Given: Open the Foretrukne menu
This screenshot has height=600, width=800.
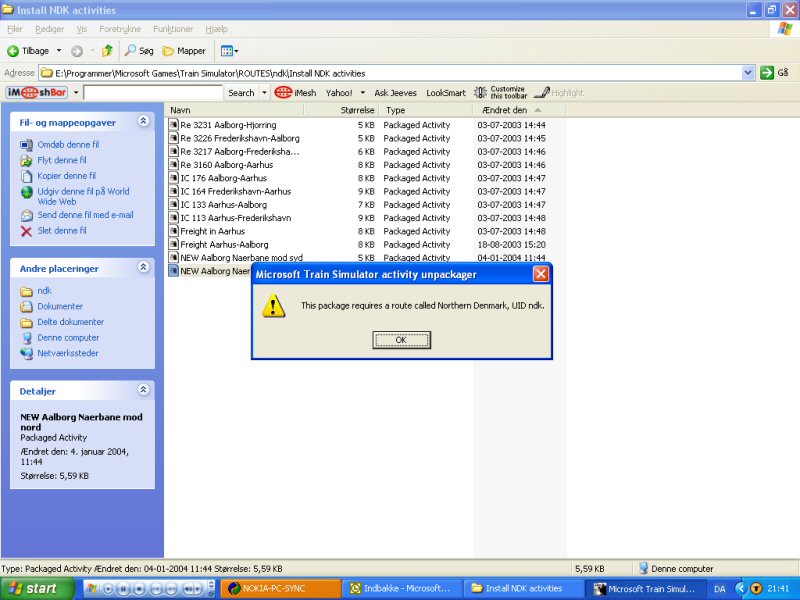Looking at the screenshot, I should [x=120, y=29].
